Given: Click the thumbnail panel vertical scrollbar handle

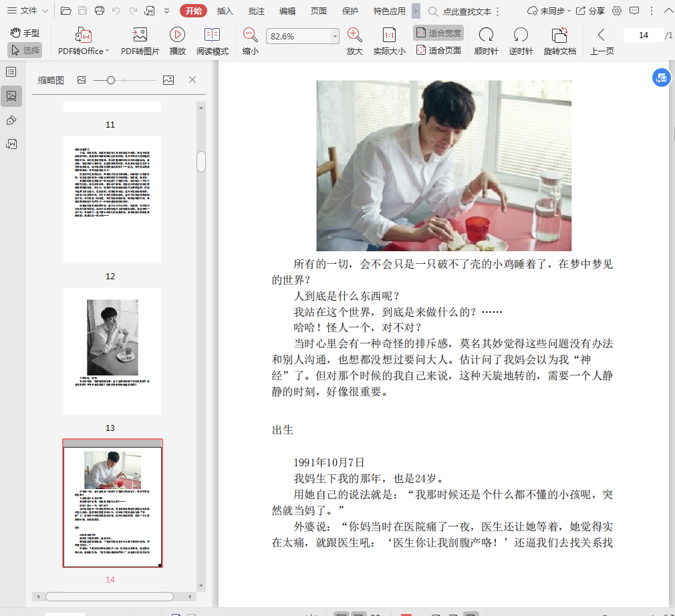Looking at the screenshot, I should (x=201, y=162).
